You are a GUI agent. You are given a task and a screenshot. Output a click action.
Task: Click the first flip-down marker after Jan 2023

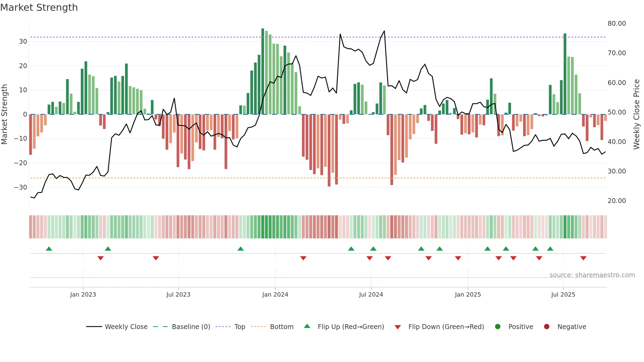click(x=101, y=258)
